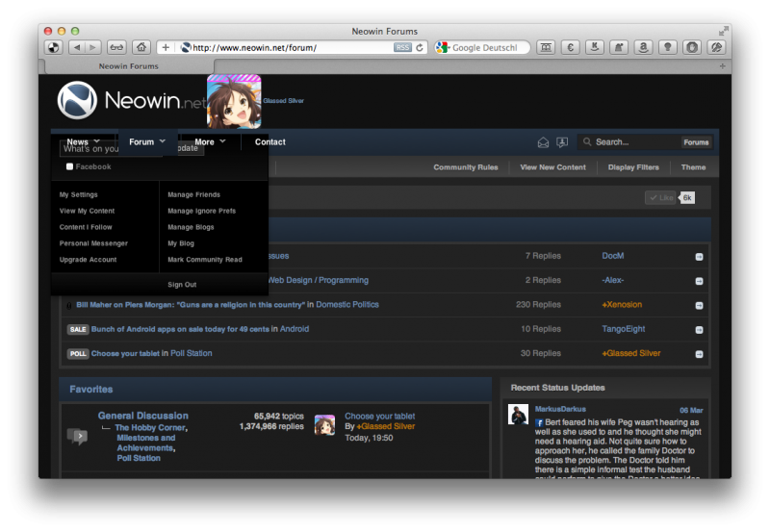Image resolution: width=770 pixels, height=532 pixels.
Task: Go to the browser home page icon
Action: [x=141, y=47]
